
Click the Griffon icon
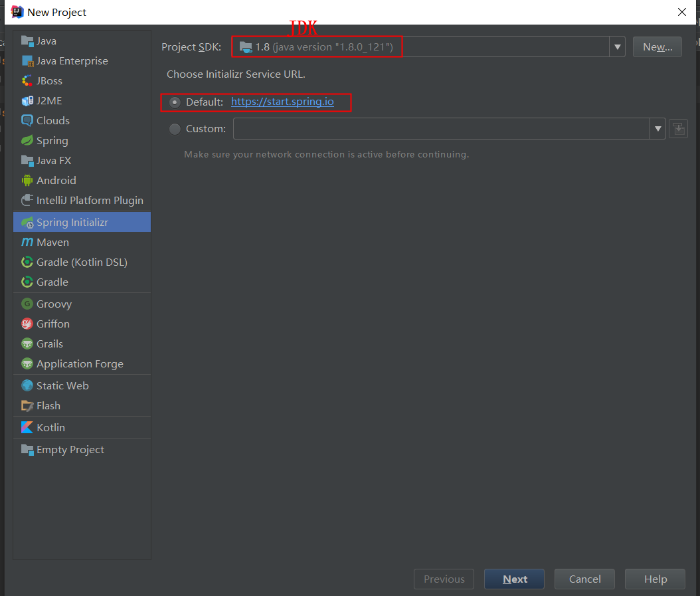point(27,324)
